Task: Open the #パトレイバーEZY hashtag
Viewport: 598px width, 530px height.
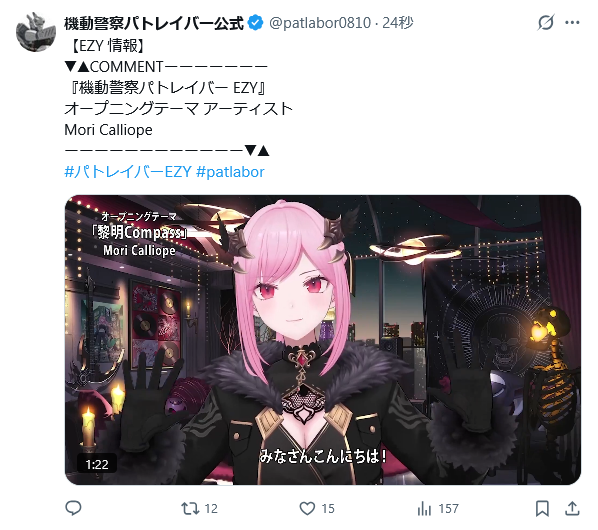Action: click(128, 172)
